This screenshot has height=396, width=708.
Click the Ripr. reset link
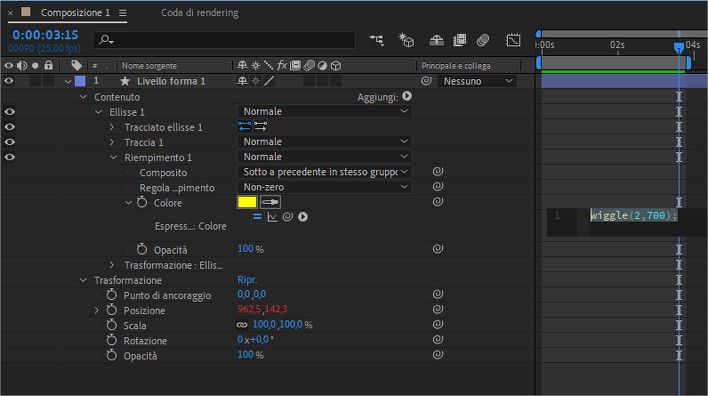click(x=247, y=280)
